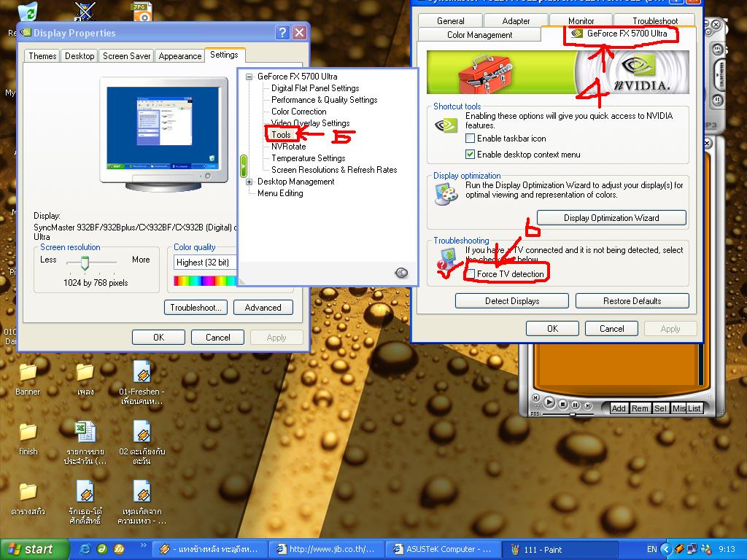This screenshot has height=560, width=747.
Task: Launch Internet Explorer from quick launch
Action: point(85,549)
